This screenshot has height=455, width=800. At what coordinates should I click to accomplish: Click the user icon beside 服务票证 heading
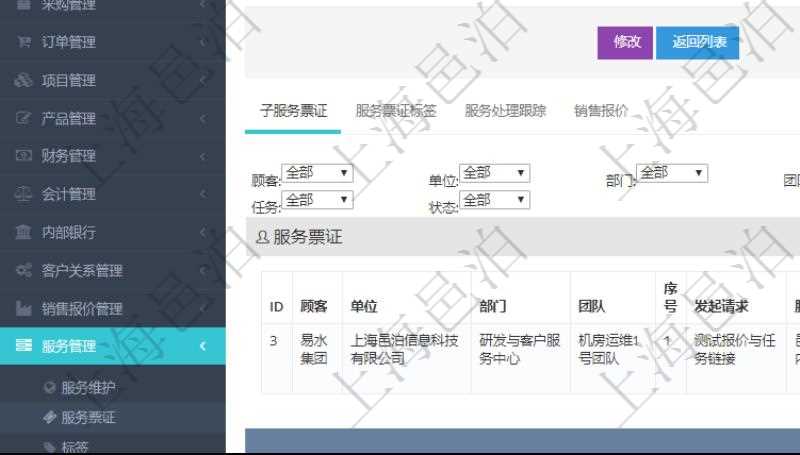262,237
